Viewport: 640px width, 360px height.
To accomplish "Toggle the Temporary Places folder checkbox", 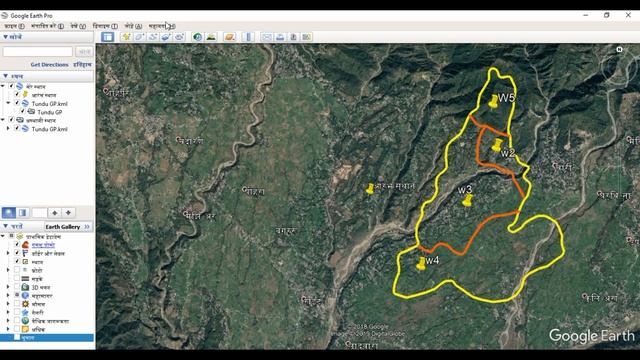I will (x=11, y=120).
